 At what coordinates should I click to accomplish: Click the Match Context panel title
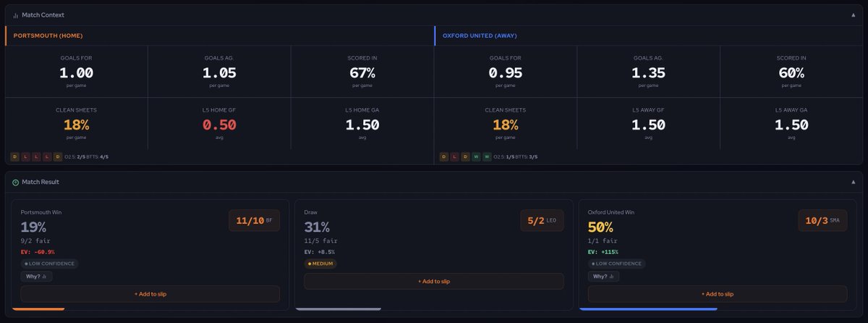(43, 14)
